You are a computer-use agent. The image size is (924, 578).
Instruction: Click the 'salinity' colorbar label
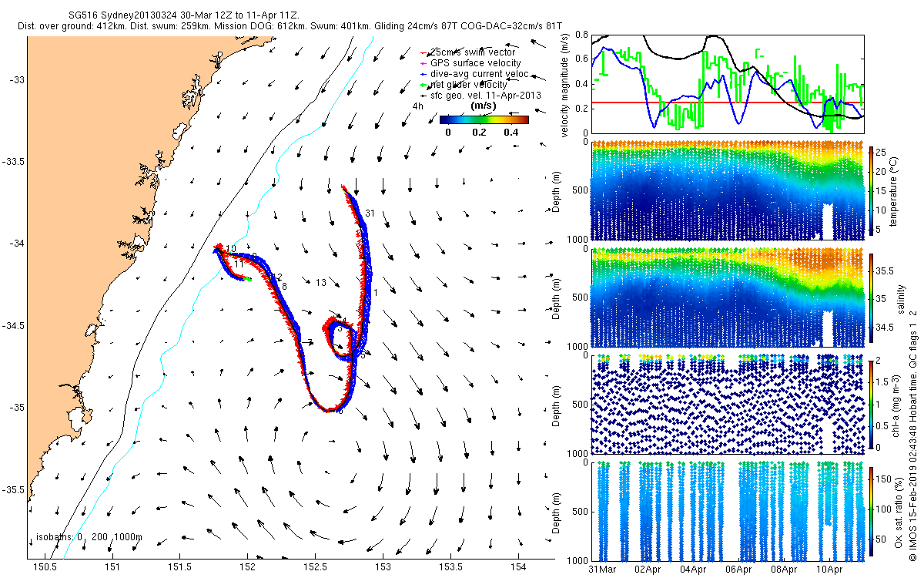click(x=901, y=298)
